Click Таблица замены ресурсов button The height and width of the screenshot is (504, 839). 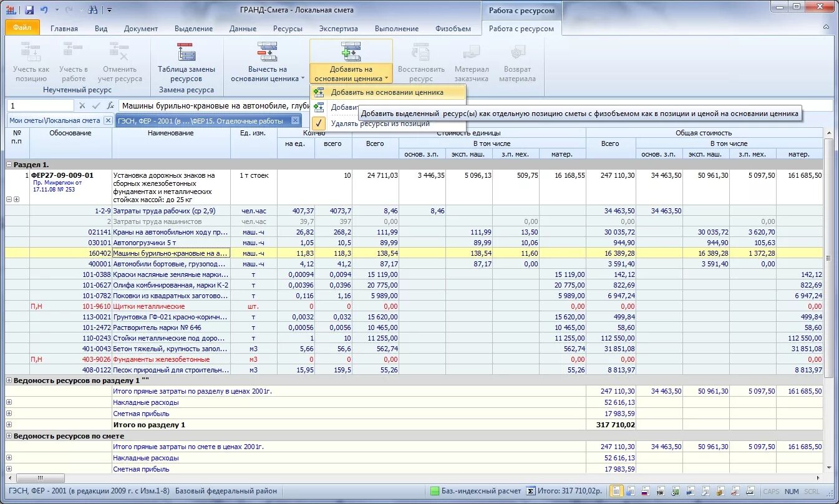pyautogui.click(x=187, y=62)
